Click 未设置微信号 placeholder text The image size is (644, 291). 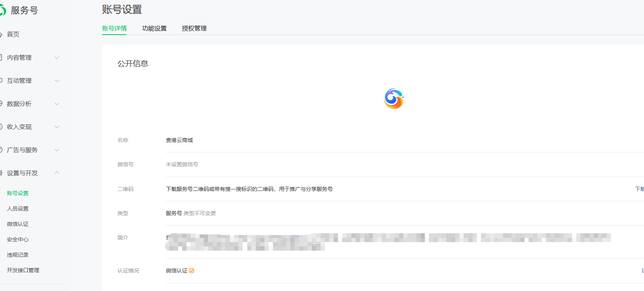(182, 164)
